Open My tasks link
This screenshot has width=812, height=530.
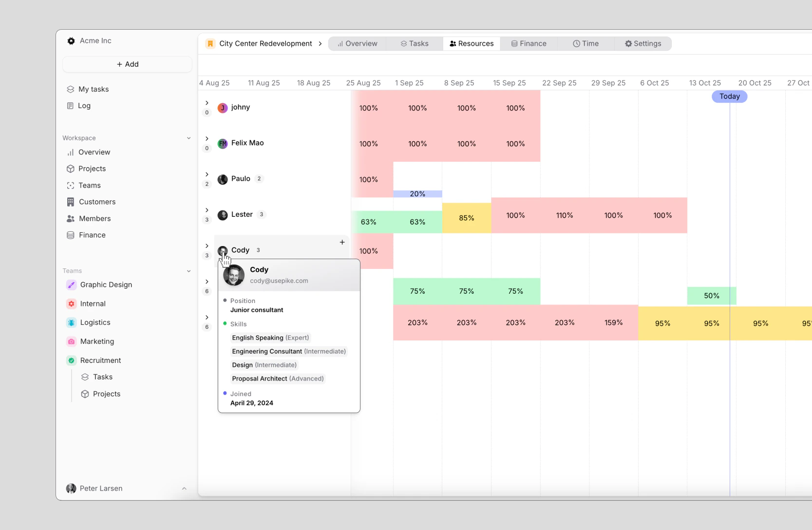(x=94, y=89)
